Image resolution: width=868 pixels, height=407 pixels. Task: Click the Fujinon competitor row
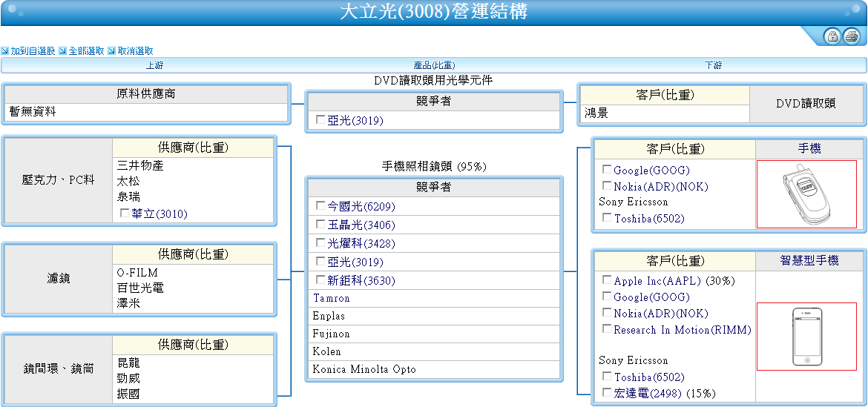[x=433, y=334]
